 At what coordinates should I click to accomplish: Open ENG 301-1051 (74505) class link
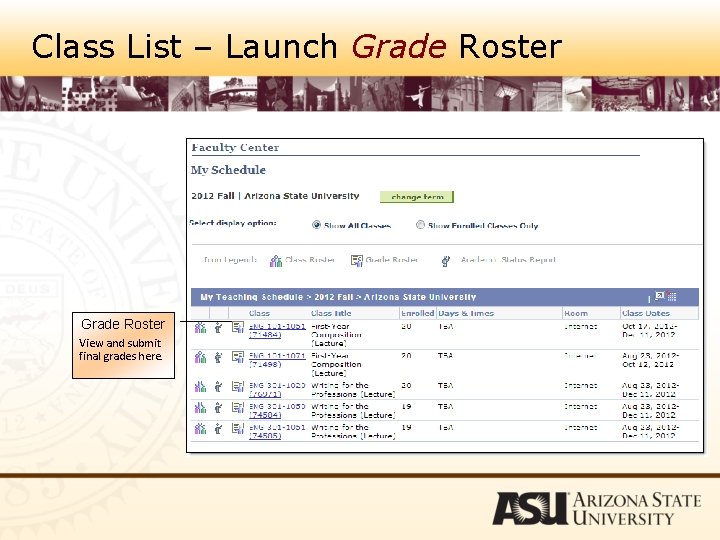(x=277, y=432)
